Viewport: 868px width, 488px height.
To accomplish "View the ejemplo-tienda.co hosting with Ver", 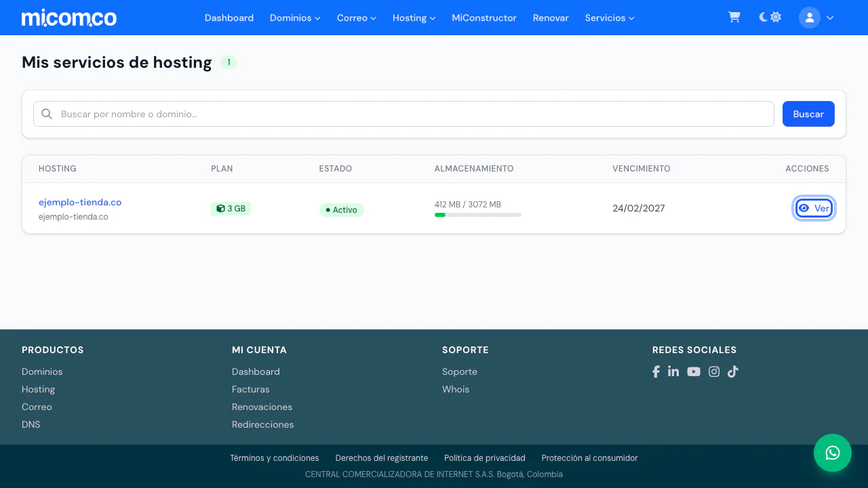I will [814, 208].
